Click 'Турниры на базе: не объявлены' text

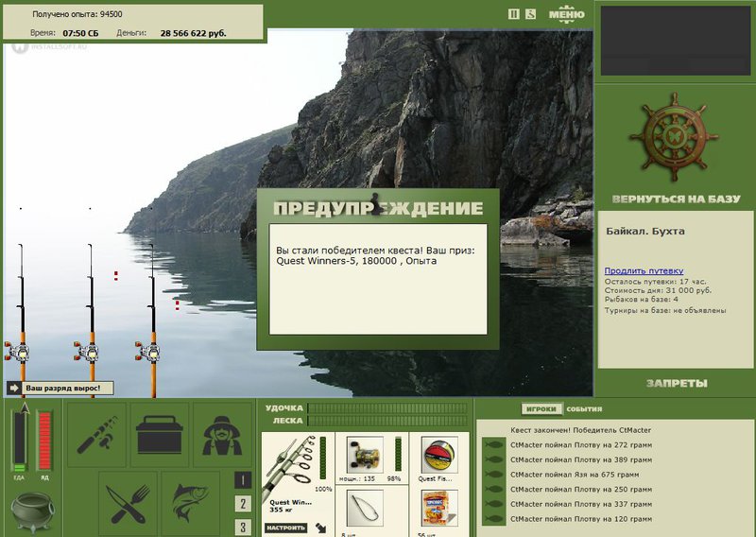coord(665,310)
